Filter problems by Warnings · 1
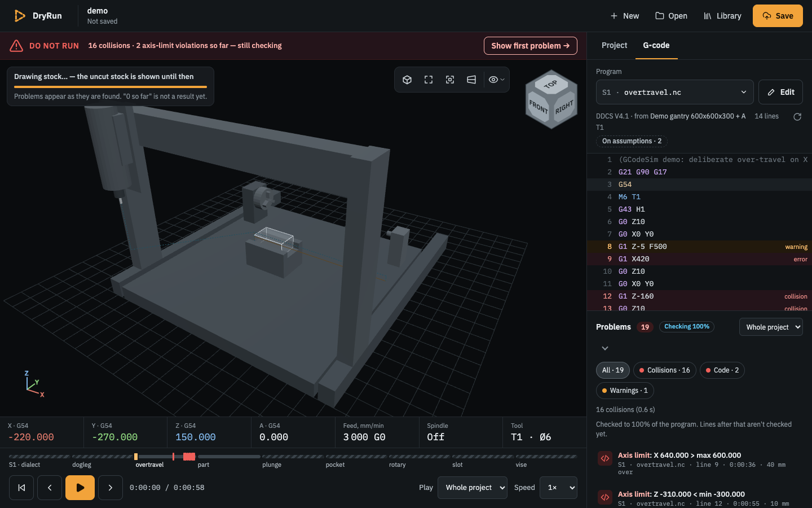812x508 pixels. click(x=625, y=391)
